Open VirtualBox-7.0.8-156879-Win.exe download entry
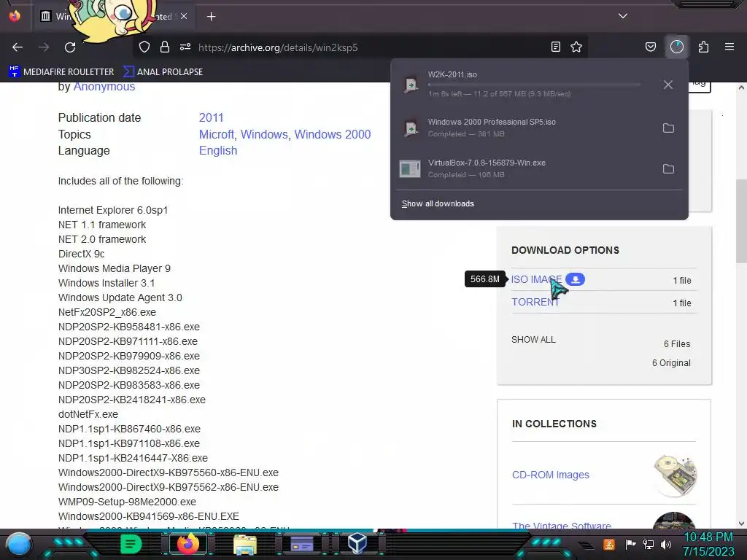The width and height of the screenshot is (747, 560). click(x=523, y=168)
